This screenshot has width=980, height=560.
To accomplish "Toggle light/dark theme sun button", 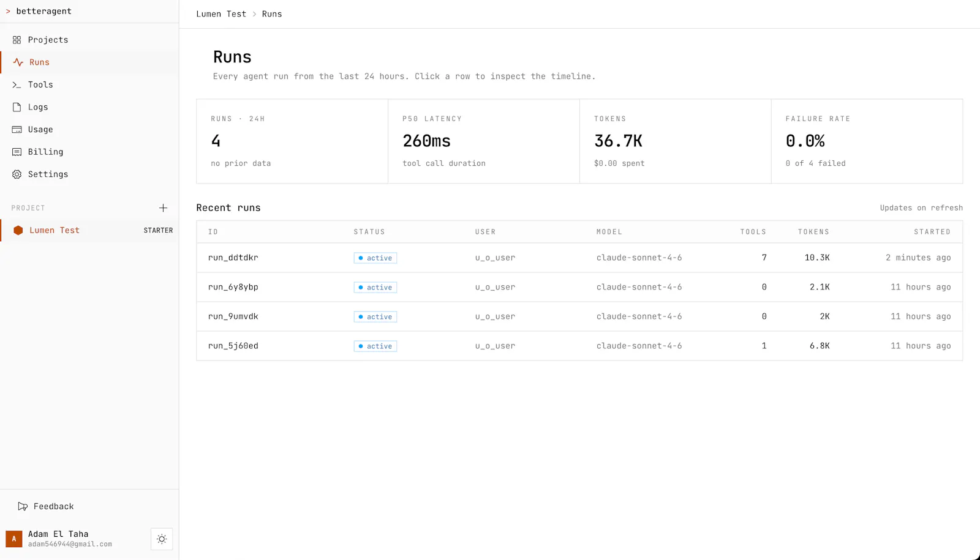I will click(x=162, y=539).
